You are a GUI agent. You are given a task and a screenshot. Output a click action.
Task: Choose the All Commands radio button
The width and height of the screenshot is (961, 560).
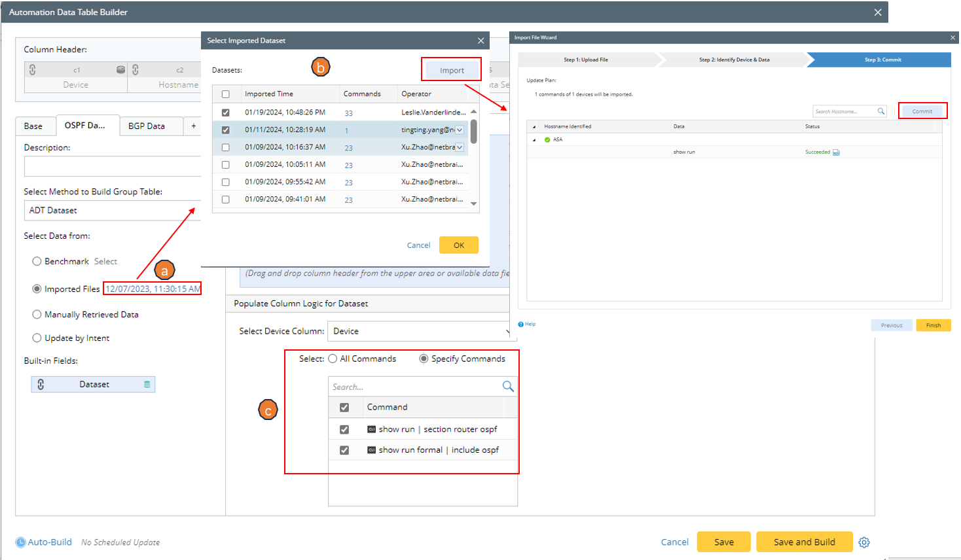333,359
